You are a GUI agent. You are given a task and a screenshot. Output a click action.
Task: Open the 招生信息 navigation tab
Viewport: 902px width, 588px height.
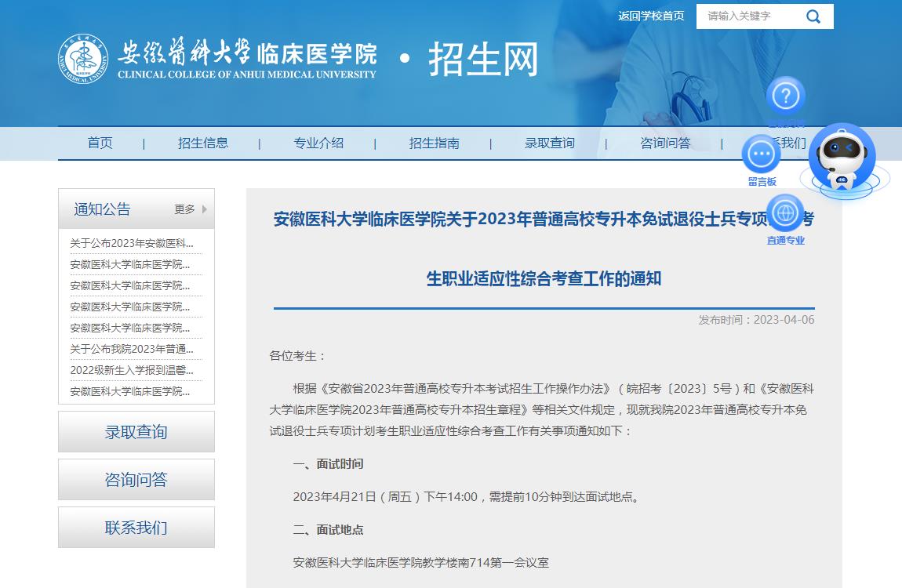(203, 143)
